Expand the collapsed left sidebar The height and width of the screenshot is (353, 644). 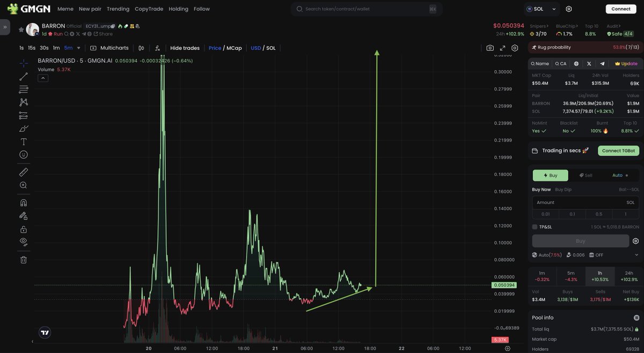click(5, 27)
